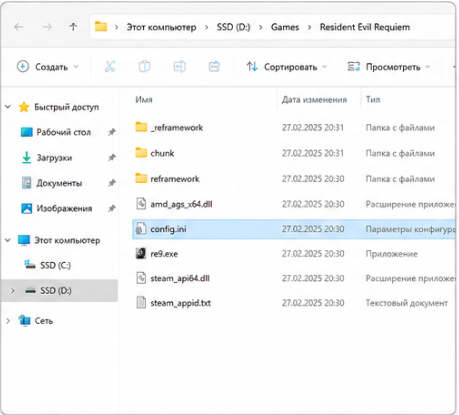Open the Создать new item menu
This screenshot has height=415, width=459.
point(48,67)
